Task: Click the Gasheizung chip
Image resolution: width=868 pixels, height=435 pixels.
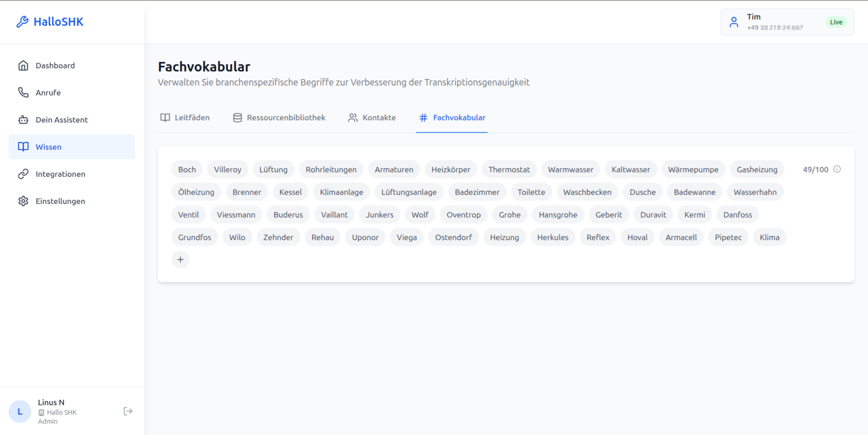Action: pyautogui.click(x=757, y=170)
